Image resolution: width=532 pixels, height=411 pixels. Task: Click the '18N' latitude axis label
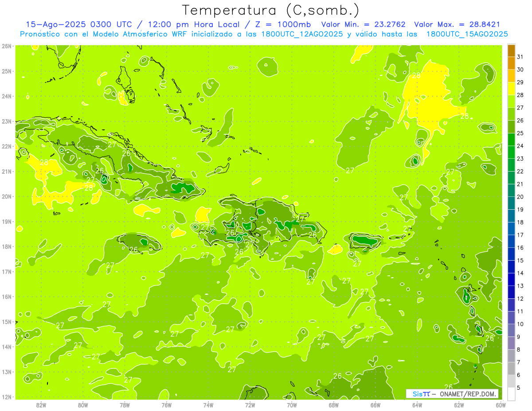tap(7, 247)
